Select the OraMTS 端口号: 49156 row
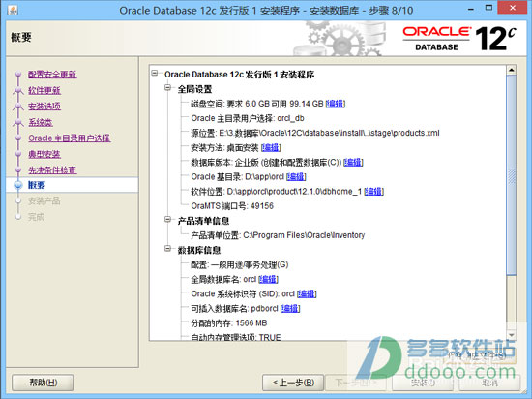This screenshot has width=532, height=399. pos(232,206)
